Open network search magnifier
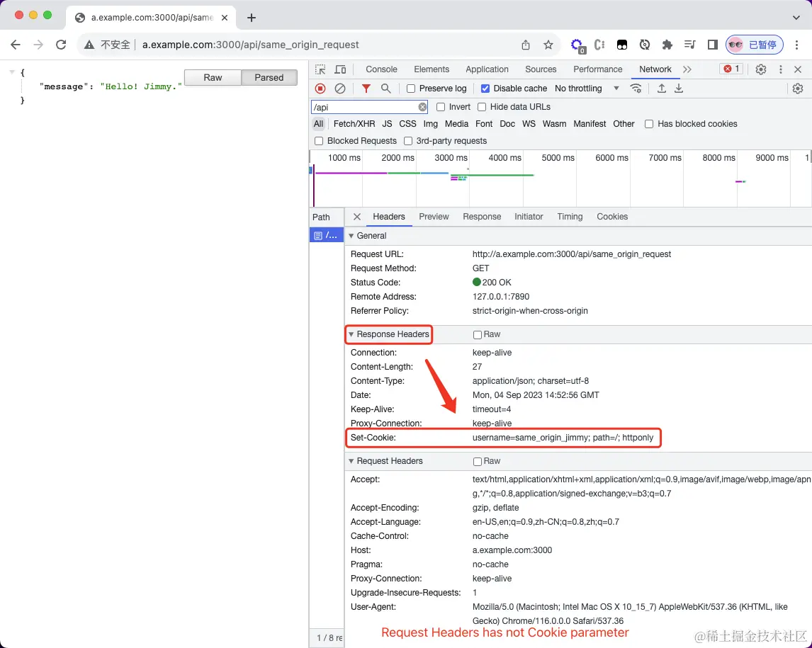The height and width of the screenshot is (648, 812). (385, 89)
